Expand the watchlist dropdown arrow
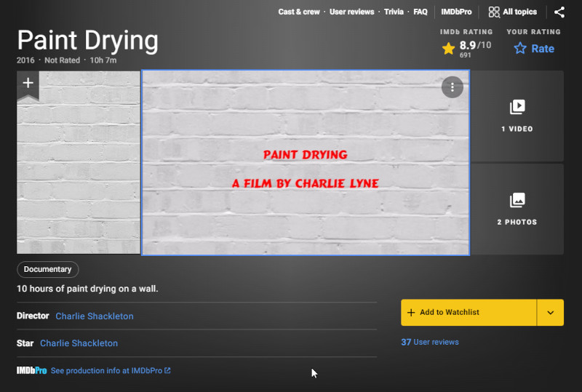 tap(550, 313)
